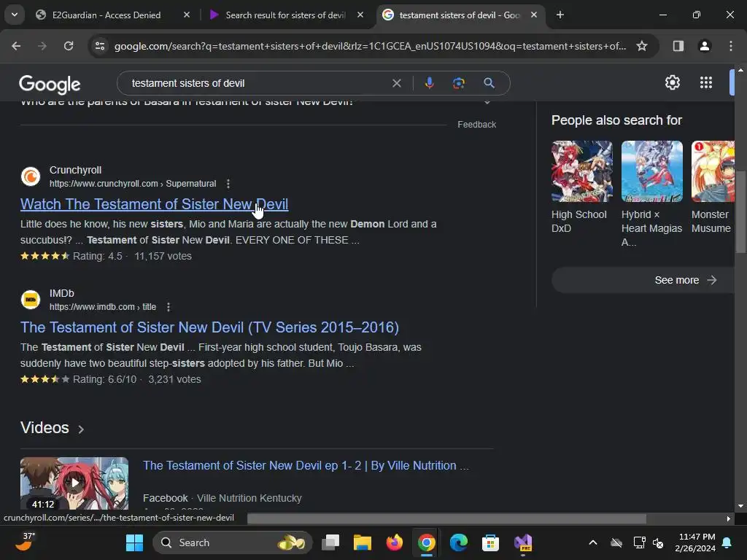Open Ville Nutrition episode 1-2 video link
Image resolution: width=747 pixels, height=560 pixels.
pyautogui.click(x=306, y=466)
